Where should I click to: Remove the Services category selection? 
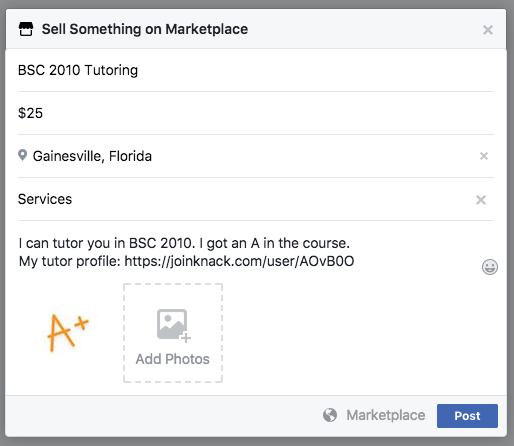click(x=481, y=200)
